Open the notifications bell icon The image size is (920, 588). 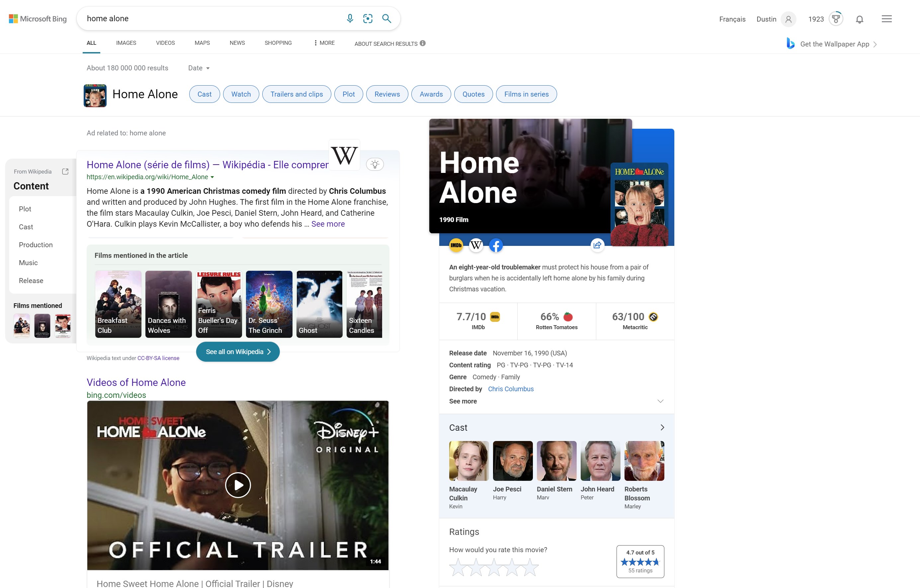click(x=859, y=19)
